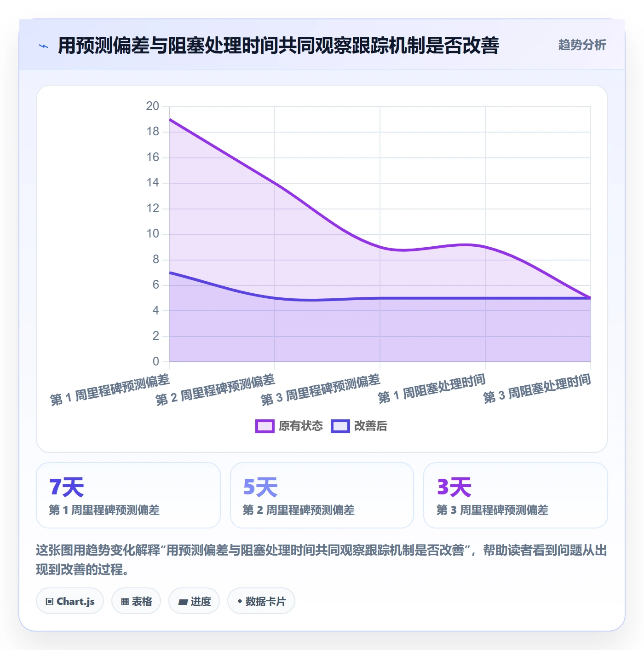Click x-axis label 第 1 周阻塞处理时间

[x=432, y=389]
